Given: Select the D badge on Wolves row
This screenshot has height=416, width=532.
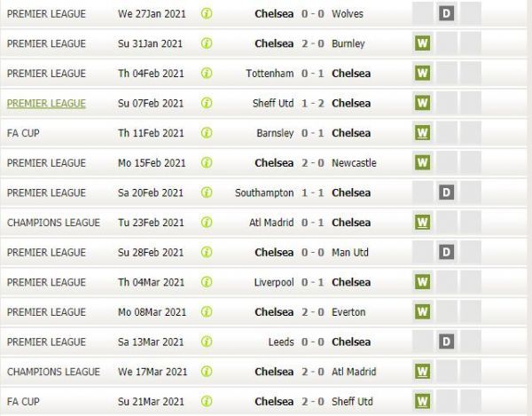Looking at the screenshot, I should click(446, 13).
